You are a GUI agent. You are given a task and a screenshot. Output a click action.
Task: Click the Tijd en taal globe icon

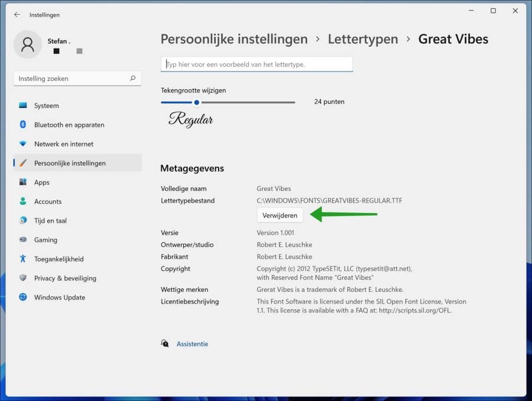(22, 220)
